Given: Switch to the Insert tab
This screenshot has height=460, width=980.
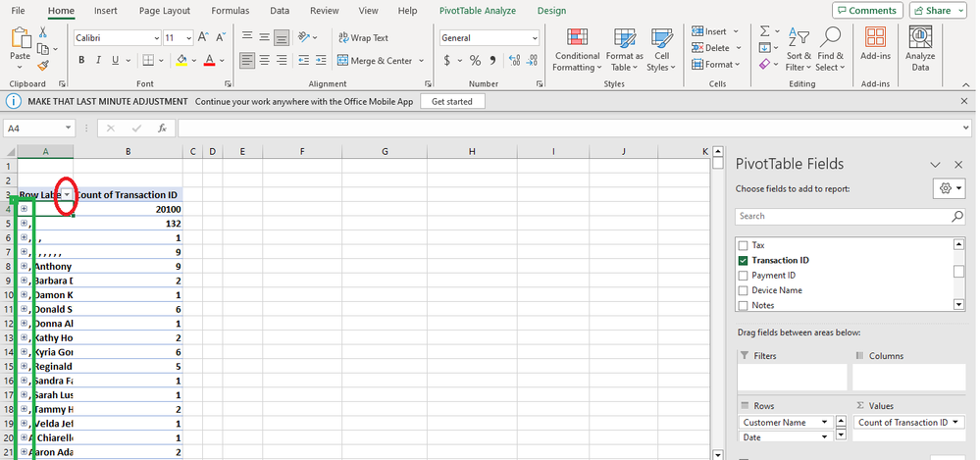Looking at the screenshot, I should pyautogui.click(x=106, y=11).
